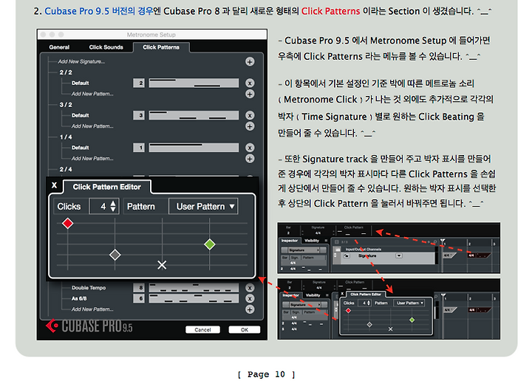Confirm Metronome Setup with OK

pos(245,329)
